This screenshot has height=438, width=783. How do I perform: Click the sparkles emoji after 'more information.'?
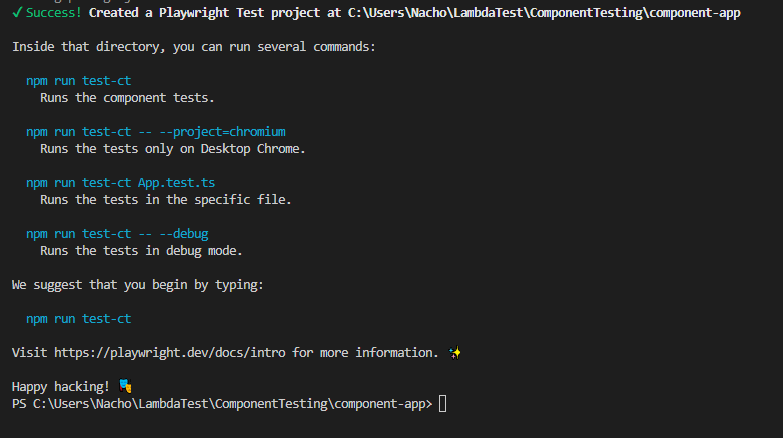pos(455,353)
